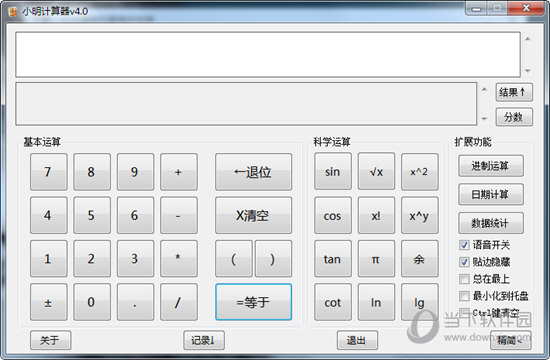
Task: Click the x^y power button
Action: coord(420,215)
